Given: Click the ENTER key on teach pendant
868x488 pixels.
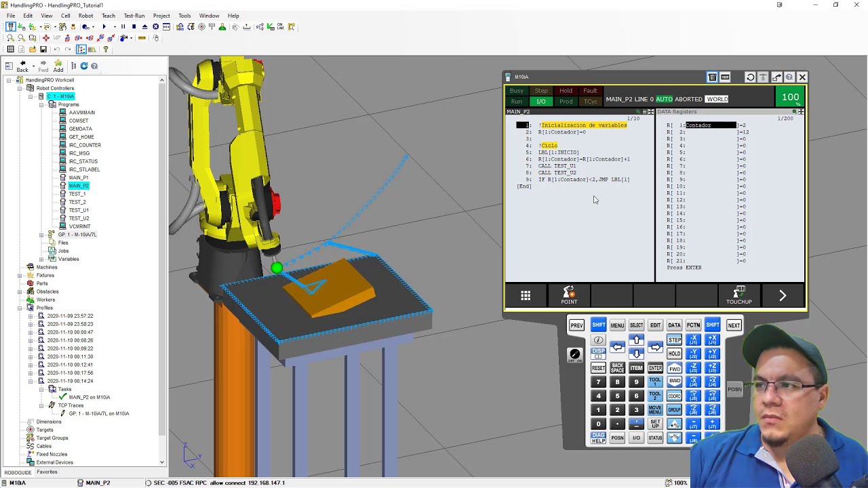Looking at the screenshot, I should (x=655, y=368).
